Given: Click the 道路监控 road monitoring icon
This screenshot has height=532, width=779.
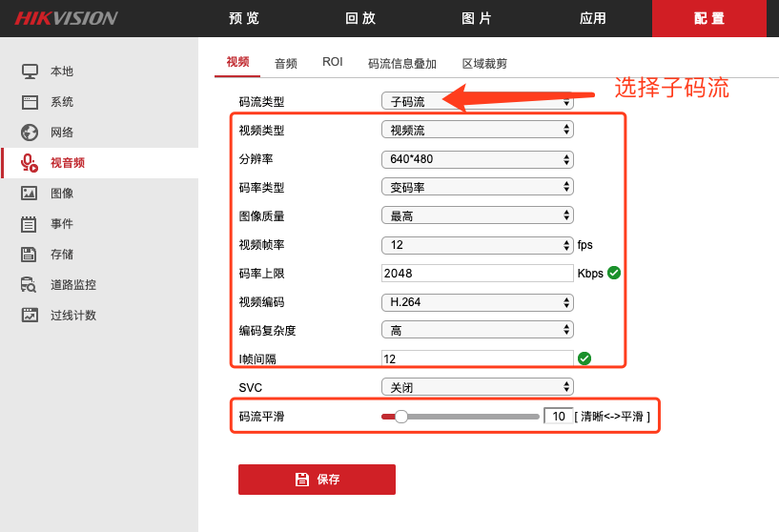Looking at the screenshot, I should coord(30,285).
